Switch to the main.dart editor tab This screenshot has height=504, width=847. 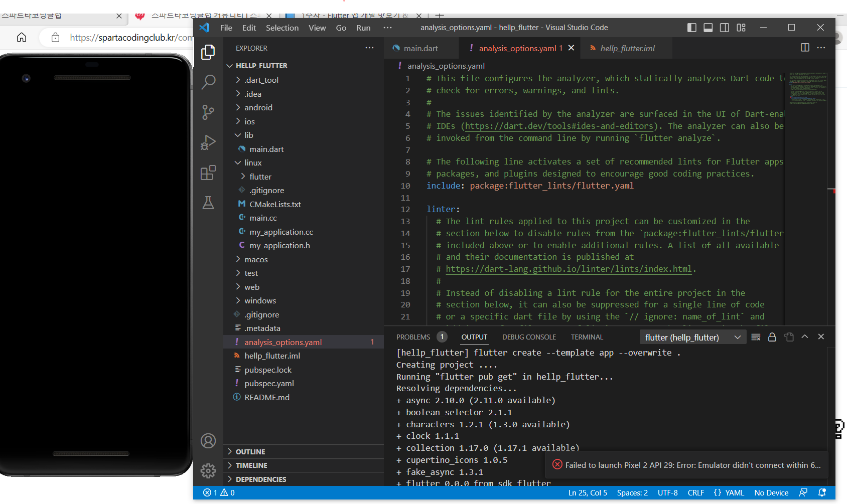[x=421, y=48]
